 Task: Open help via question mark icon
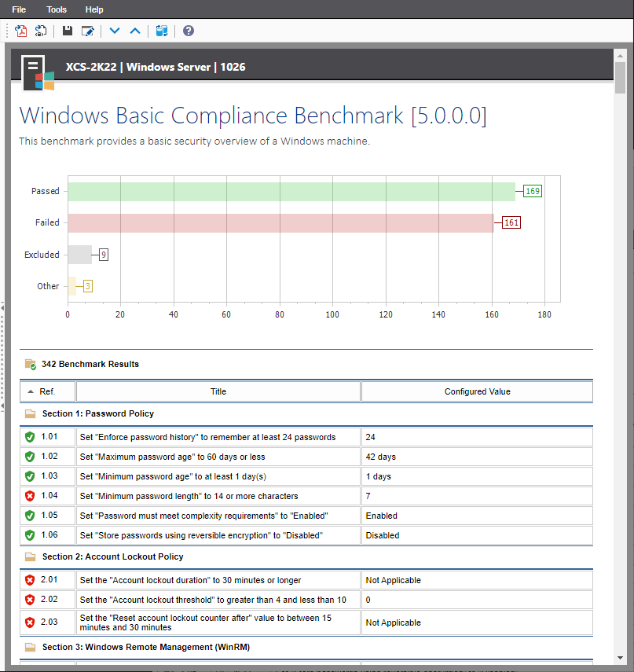189,31
